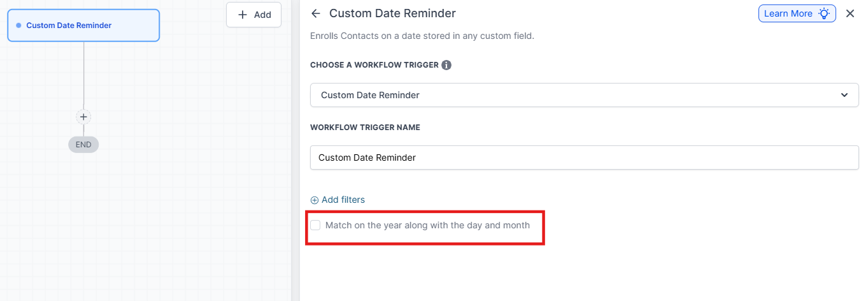Viewport: 868px width, 301px height.
Task: Click the circled plus icon before Add filters
Action: pos(314,200)
